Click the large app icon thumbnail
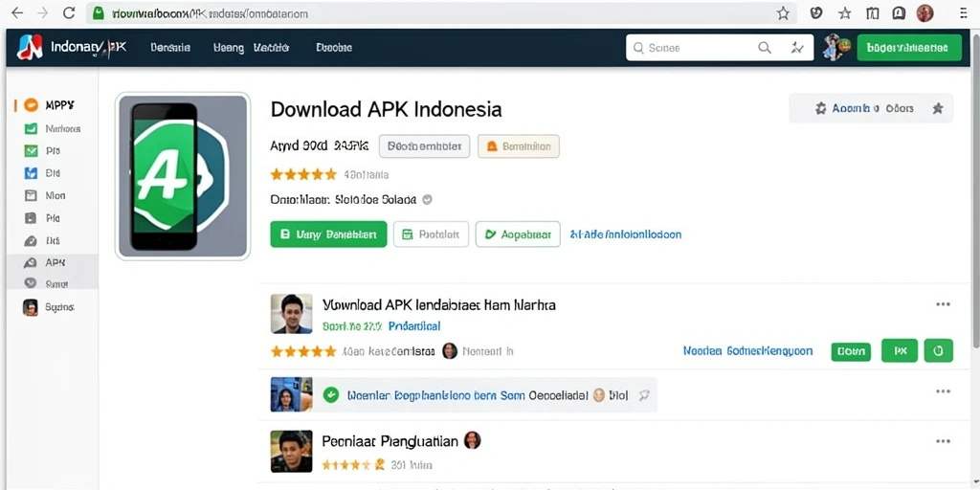Screen dimensions: 980x490 (183, 176)
